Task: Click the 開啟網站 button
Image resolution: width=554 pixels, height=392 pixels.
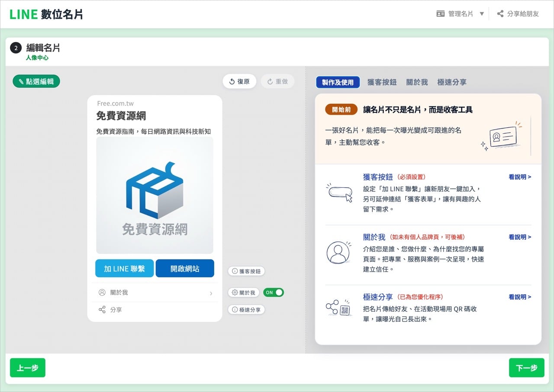Action: click(x=185, y=268)
